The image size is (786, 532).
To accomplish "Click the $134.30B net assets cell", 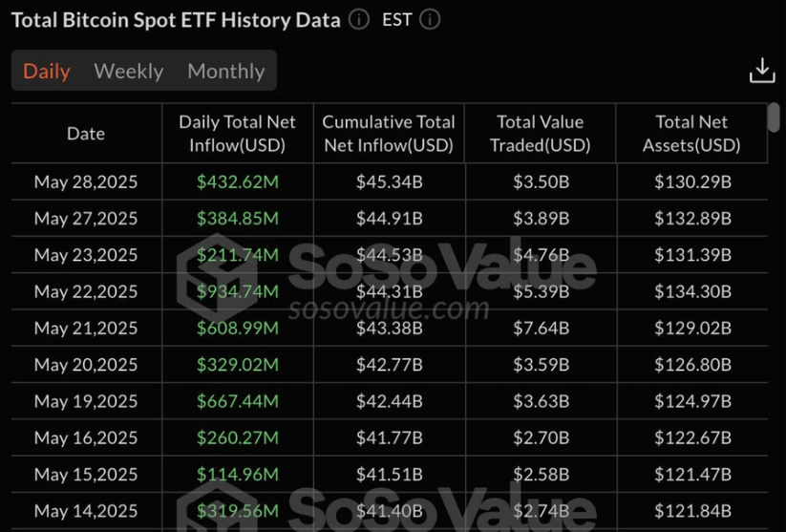I will (x=692, y=291).
